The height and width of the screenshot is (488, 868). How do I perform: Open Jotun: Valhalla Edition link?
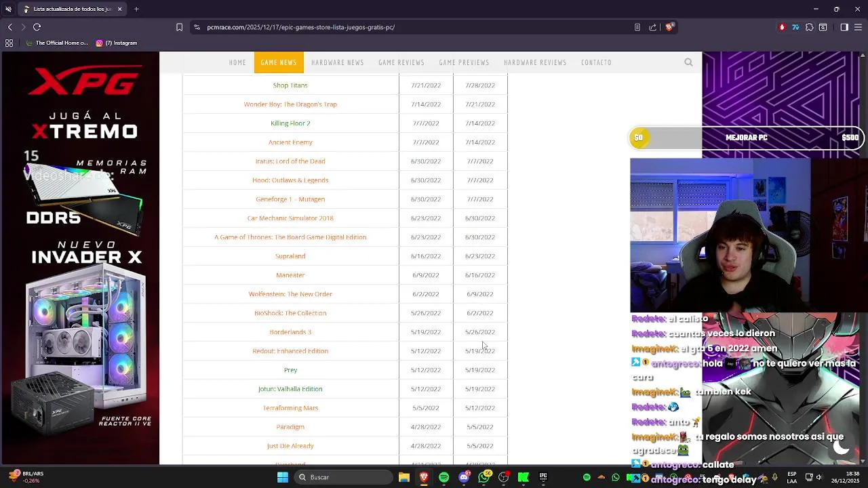[x=290, y=389]
